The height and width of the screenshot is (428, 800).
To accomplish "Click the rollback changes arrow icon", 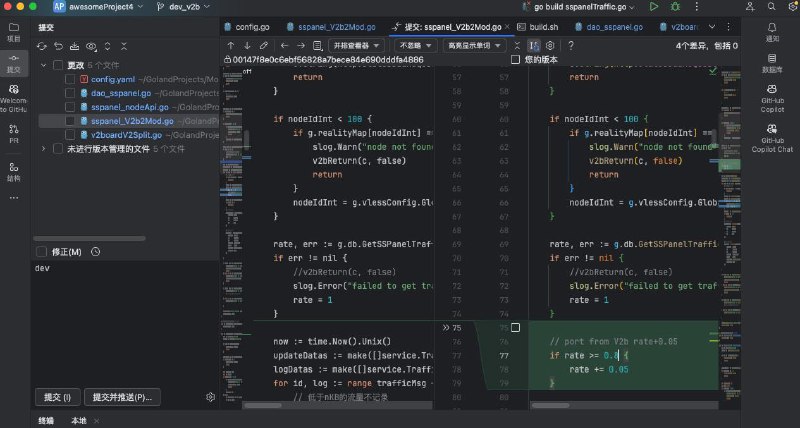I will click(x=58, y=46).
